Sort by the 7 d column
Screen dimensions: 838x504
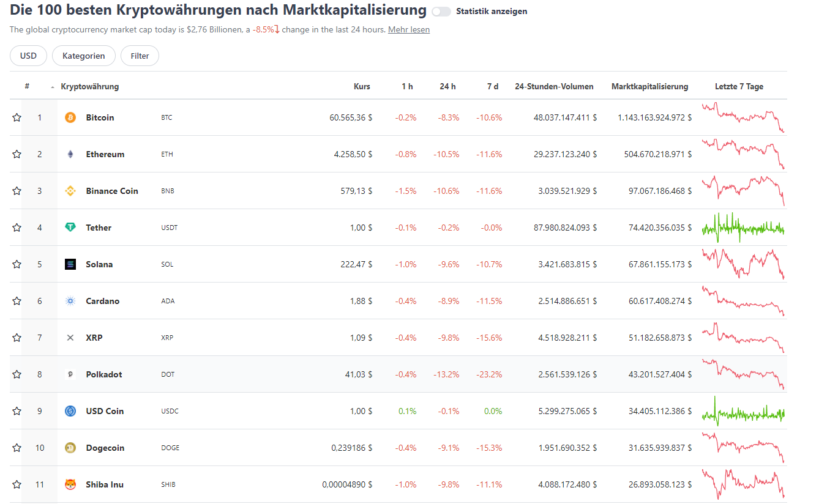(x=493, y=86)
